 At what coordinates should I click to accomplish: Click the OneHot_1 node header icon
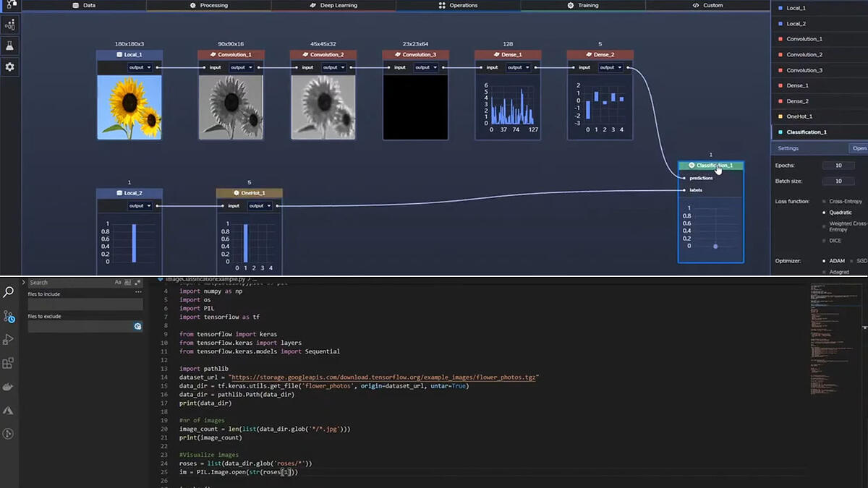tap(237, 193)
